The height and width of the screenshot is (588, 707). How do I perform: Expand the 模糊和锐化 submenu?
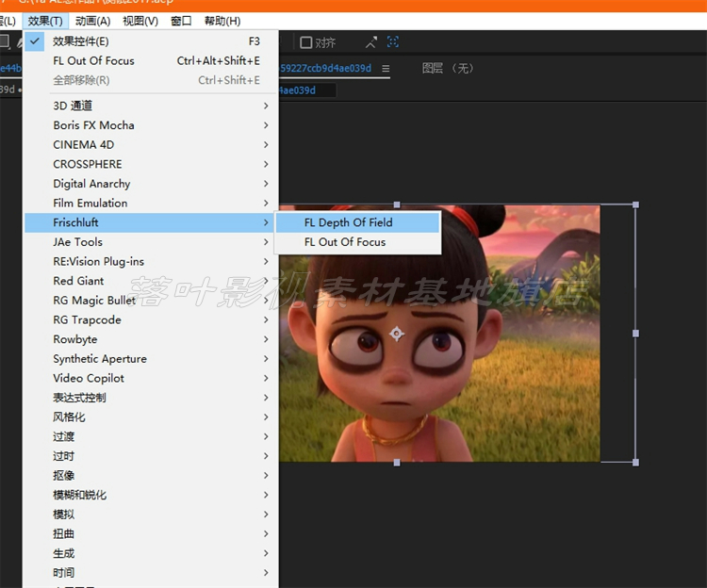tap(151, 495)
